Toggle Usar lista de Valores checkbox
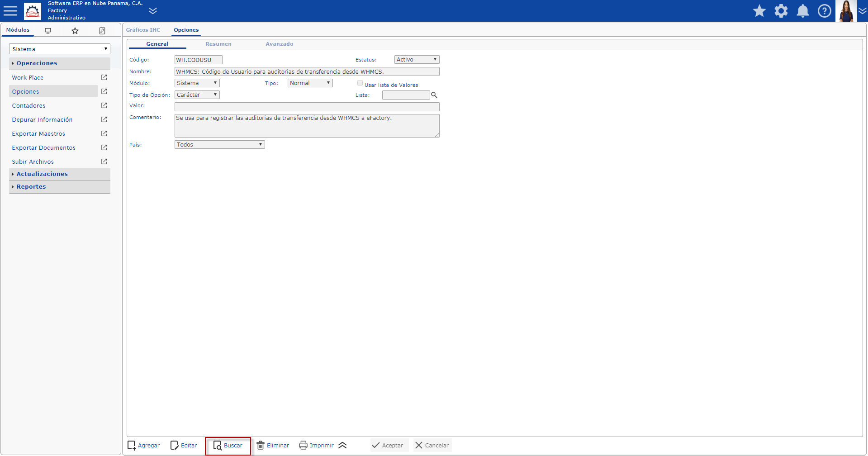868x456 pixels. pos(360,83)
